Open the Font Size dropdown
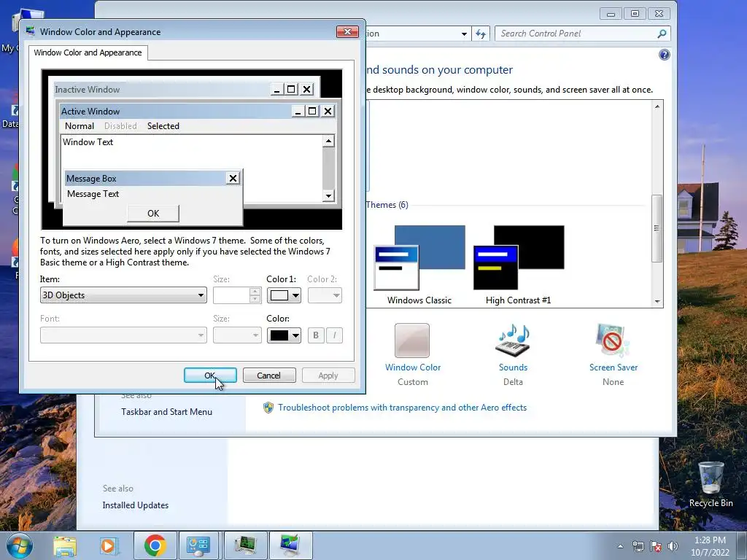The width and height of the screenshot is (747, 560). [237, 335]
